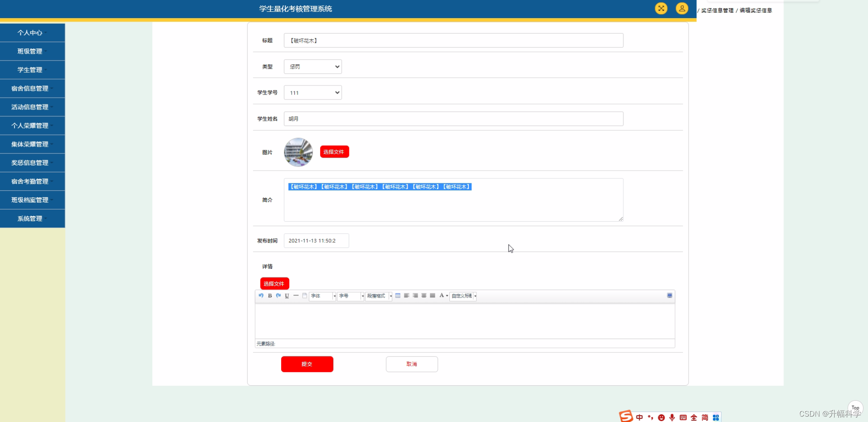
Task: Click the red 提交 submit button
Action: (x=307, y=364)
